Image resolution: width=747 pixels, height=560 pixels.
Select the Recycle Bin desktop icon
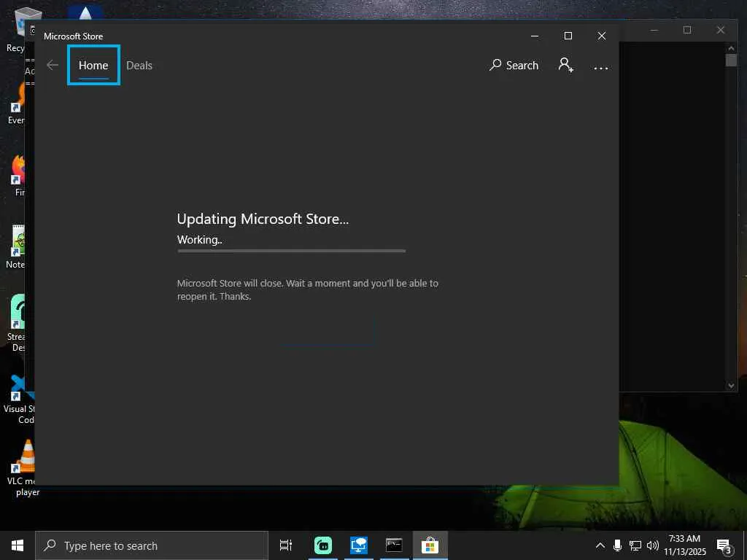click(18, 30)
